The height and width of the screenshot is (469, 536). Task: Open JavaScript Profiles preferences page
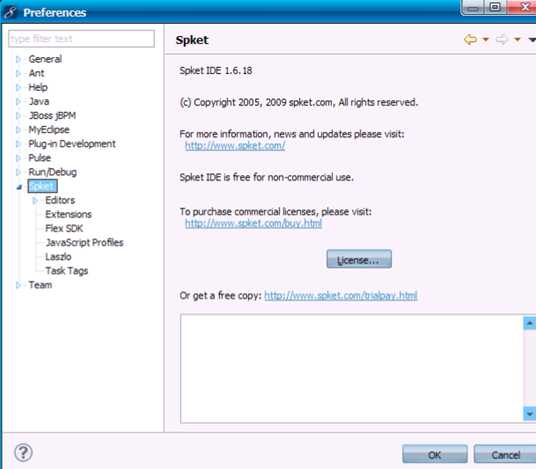coord(84,243)
